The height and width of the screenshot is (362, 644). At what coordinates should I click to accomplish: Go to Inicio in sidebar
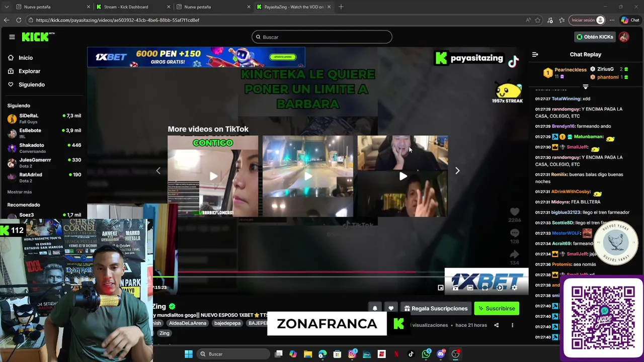(x=26, y=58)
